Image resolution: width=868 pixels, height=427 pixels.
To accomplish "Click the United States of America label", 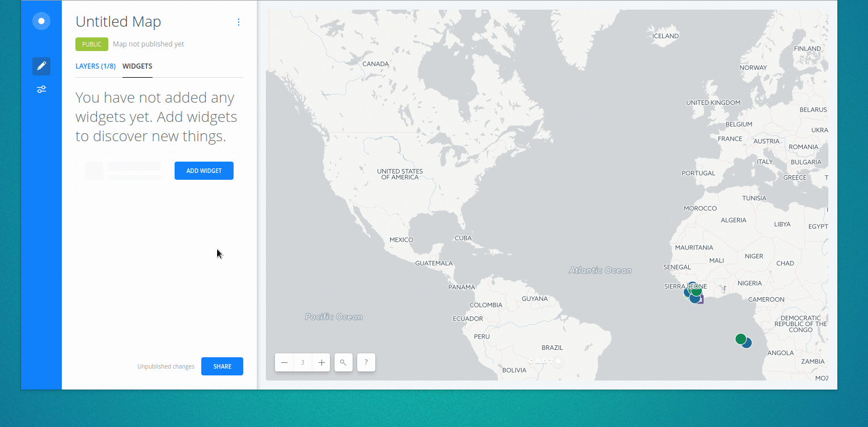I will (x=400, y=174).
